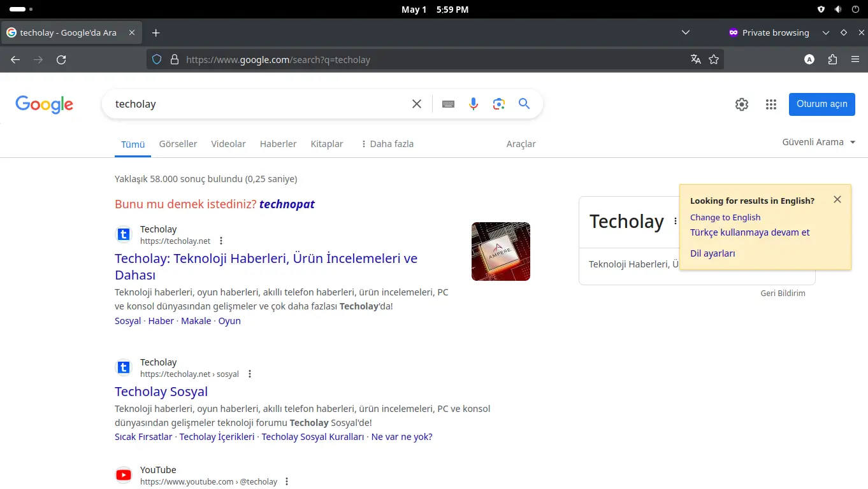
Task: Open the Sosyal sitelink
Action: (x=127, y=321)
